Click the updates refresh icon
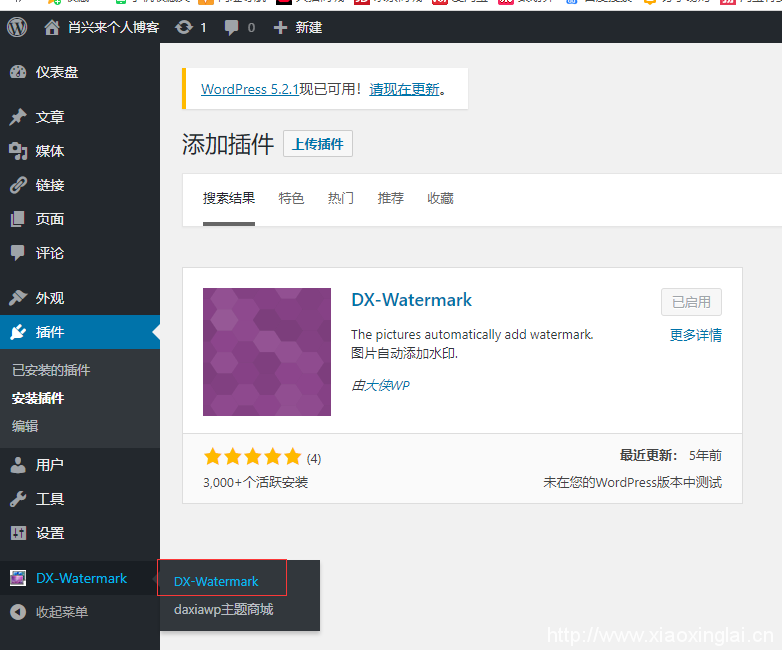This screenshot has height=650, width=782. coord(184,27)
